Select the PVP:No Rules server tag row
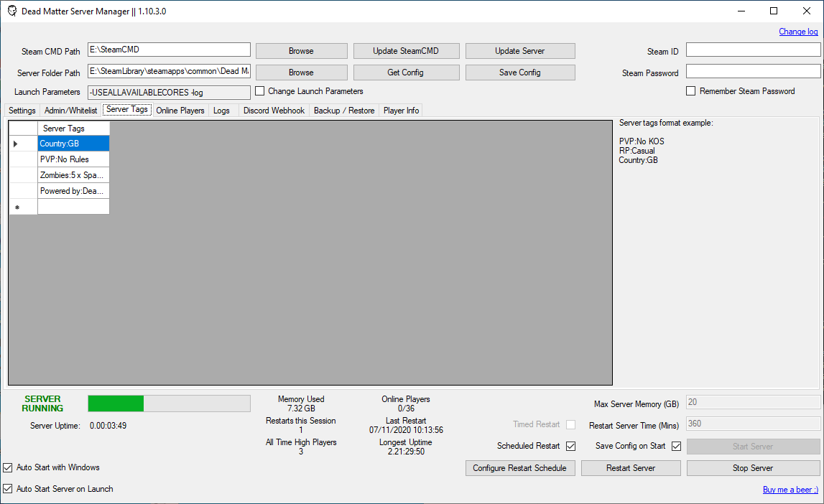This screenshot has width=824, height=504. tap(73, 159)
